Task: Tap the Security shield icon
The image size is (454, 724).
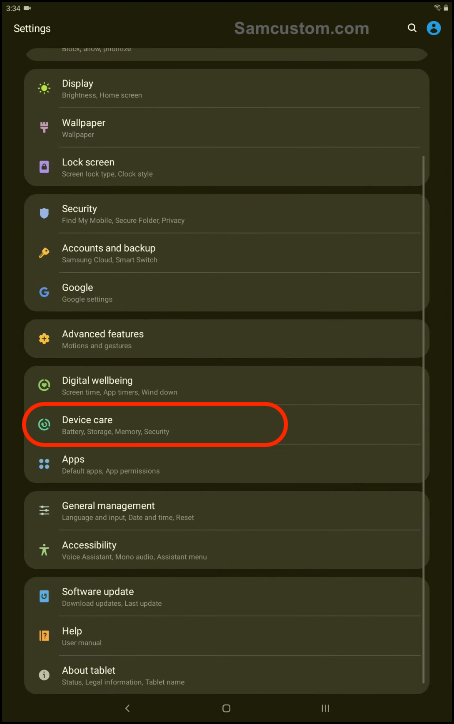Action: (x=44, y=213)
